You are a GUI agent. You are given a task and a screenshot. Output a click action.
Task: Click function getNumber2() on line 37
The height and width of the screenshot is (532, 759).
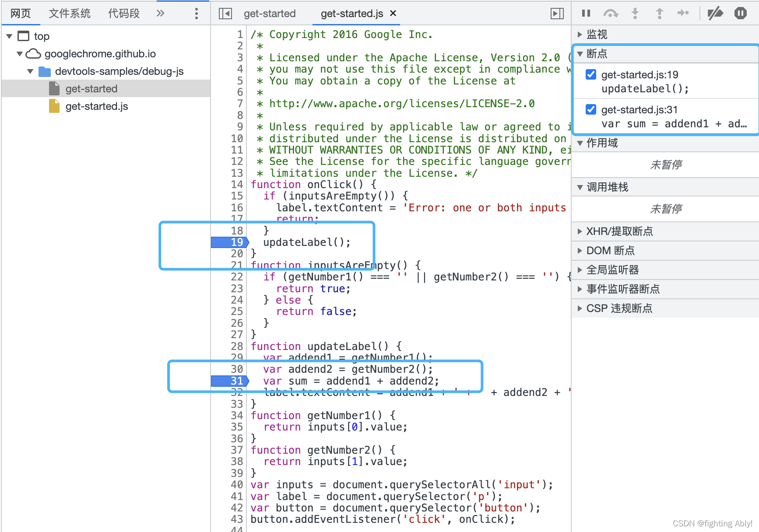click(323, 450)
